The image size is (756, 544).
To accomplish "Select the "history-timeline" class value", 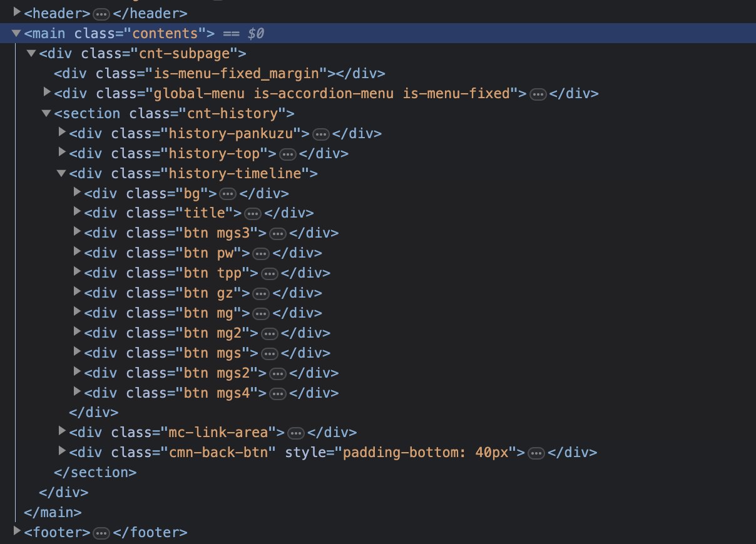I will pos(236,173).
